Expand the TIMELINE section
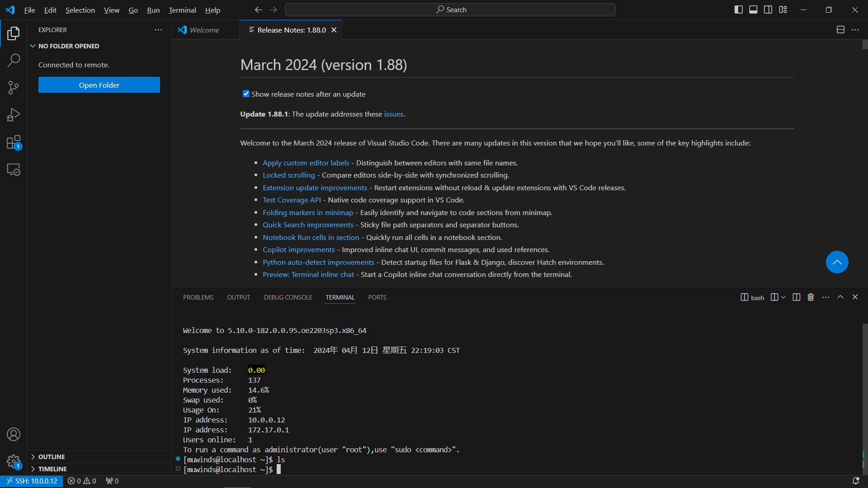The height and width of the screenshot is (488, 868). (x=52, y=469)
